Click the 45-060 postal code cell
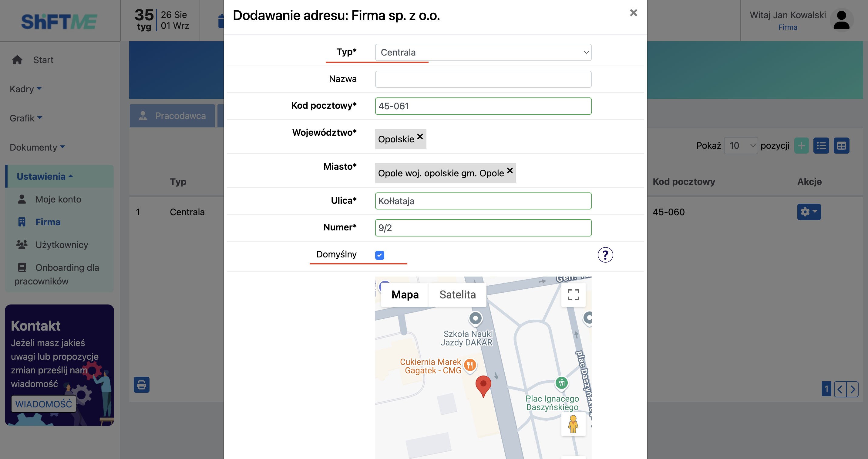This screenshot has width=868, height=459. tap(668, 212)
